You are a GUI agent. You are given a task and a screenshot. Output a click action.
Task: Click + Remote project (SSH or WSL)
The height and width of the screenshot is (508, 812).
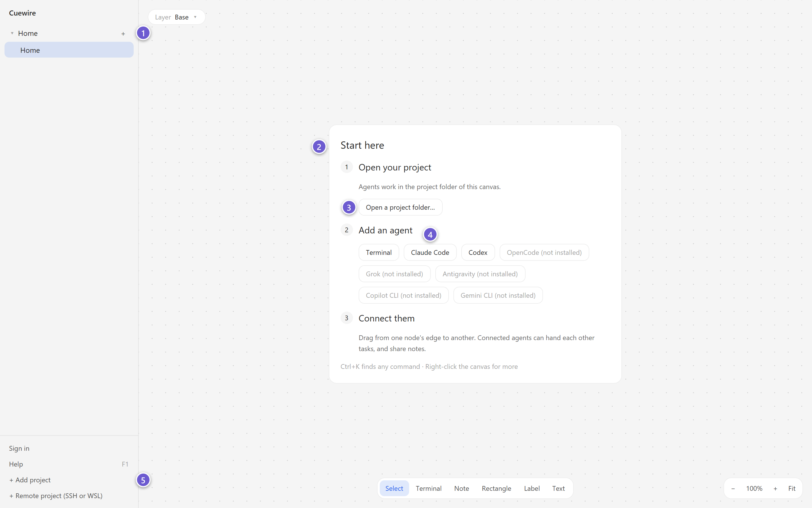pos(56,496)
